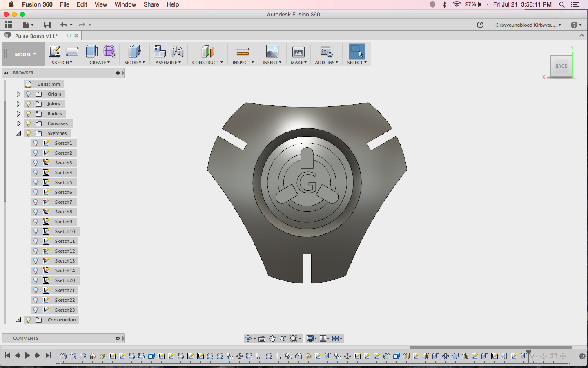Click the Create Sketch icon
Viewport: 588px width, 368px height.
coord(55,52)
